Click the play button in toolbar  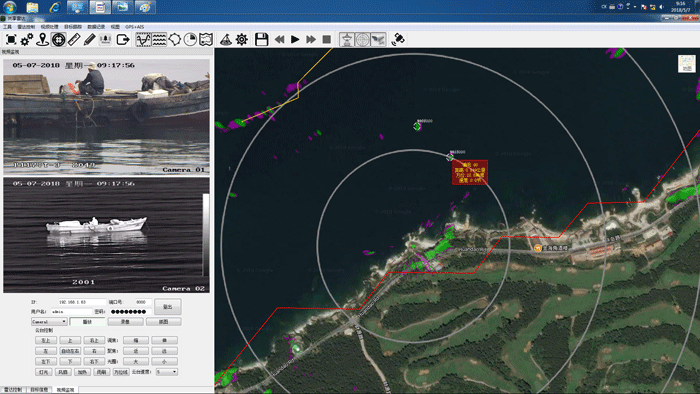295,40
